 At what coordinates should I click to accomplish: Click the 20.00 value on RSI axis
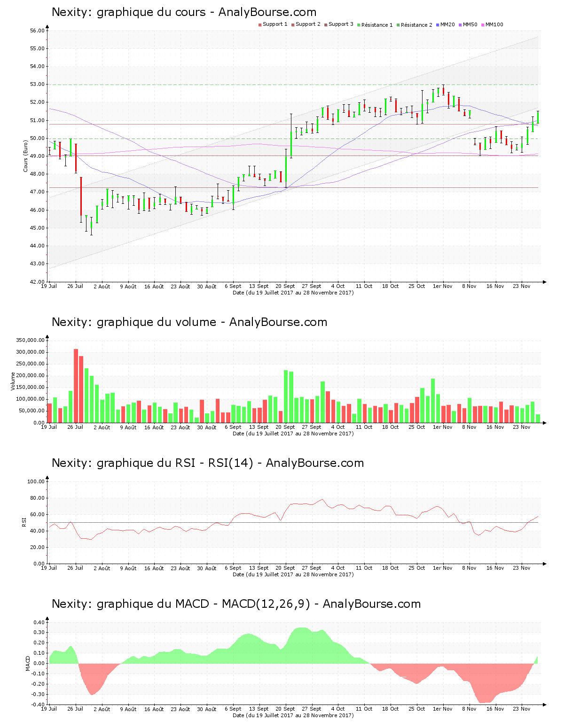pyautogui.click(x=37, y=547)
